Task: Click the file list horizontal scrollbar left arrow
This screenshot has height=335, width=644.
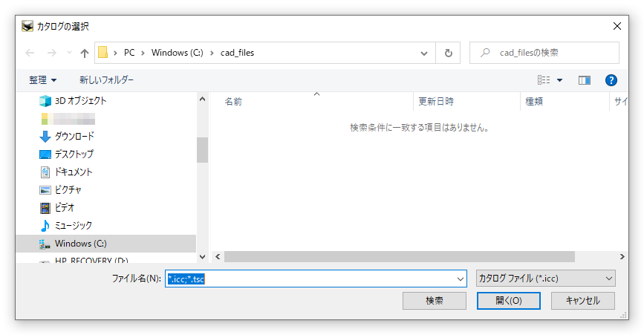Action: [218, 256]
